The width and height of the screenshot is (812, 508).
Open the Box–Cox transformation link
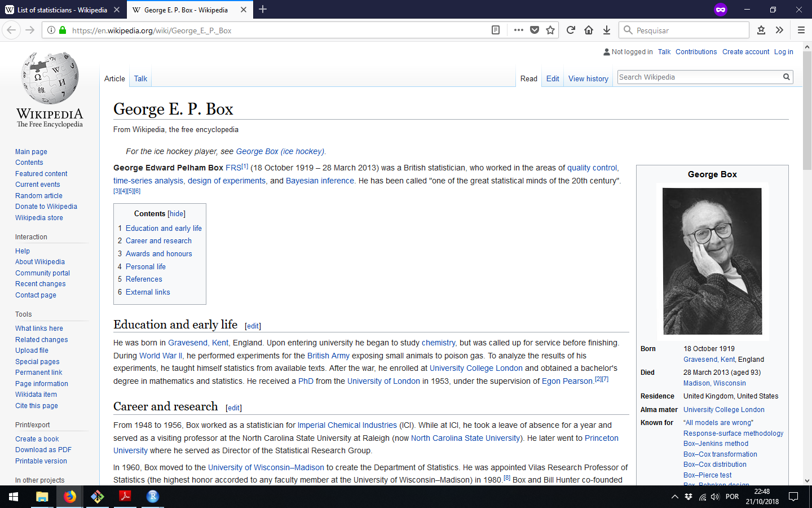720,454
